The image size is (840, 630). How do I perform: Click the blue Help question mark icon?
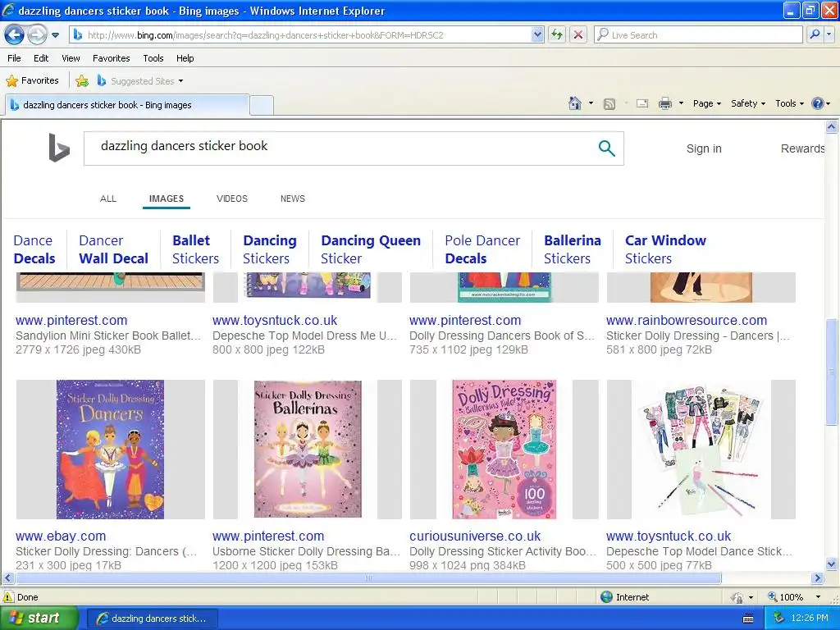point(818,103)
